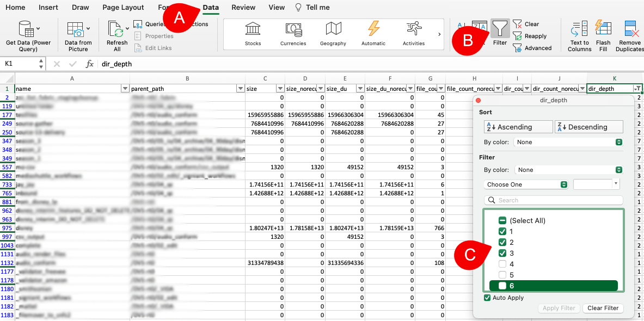Sort Ascending in the dir_depth popup

[517, 126]
